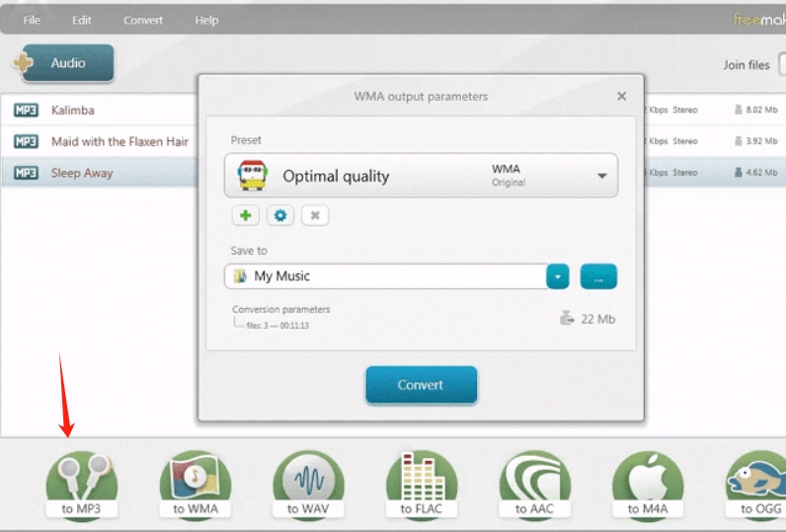The height and width of the screenshot is (532, 786).
Task: Click the 3.92 Mb size value
Action: [x=761, y=141]
